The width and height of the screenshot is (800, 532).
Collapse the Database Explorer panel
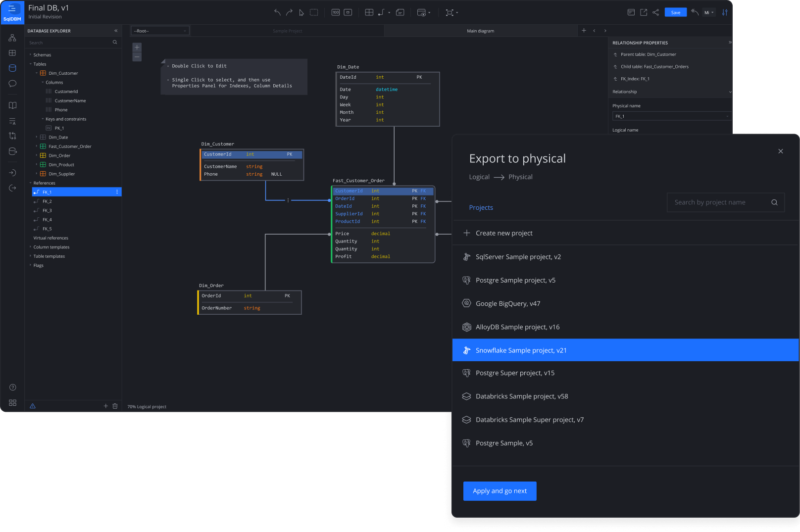click(x=116, y=31)
